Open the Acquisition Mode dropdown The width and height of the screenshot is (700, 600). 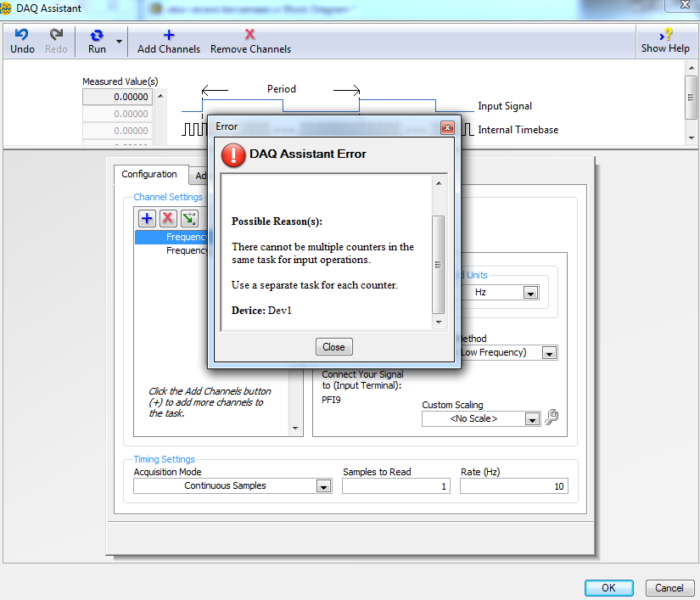[322, 486]
